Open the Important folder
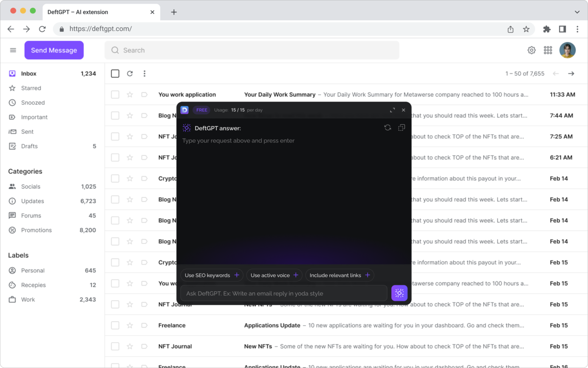This screenshot has height=368, width=588. click(52, 117)
